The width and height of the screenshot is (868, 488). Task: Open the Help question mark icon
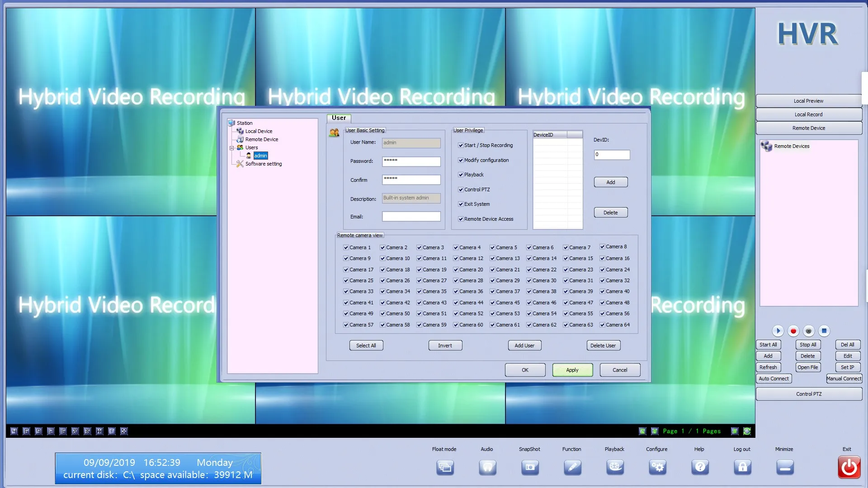(700, 467)
